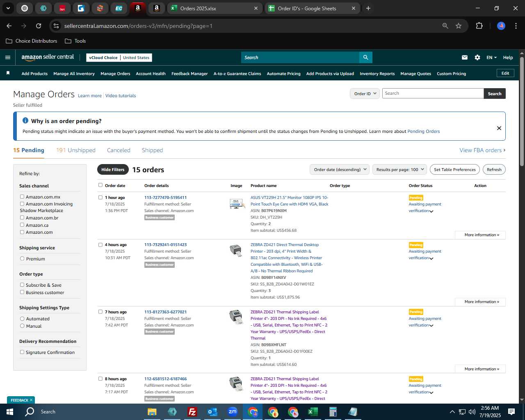The width and height of the screenshot is (525, 420).
Task: Open Feedback Manager menu item
Action: click(x=189, y=73)
